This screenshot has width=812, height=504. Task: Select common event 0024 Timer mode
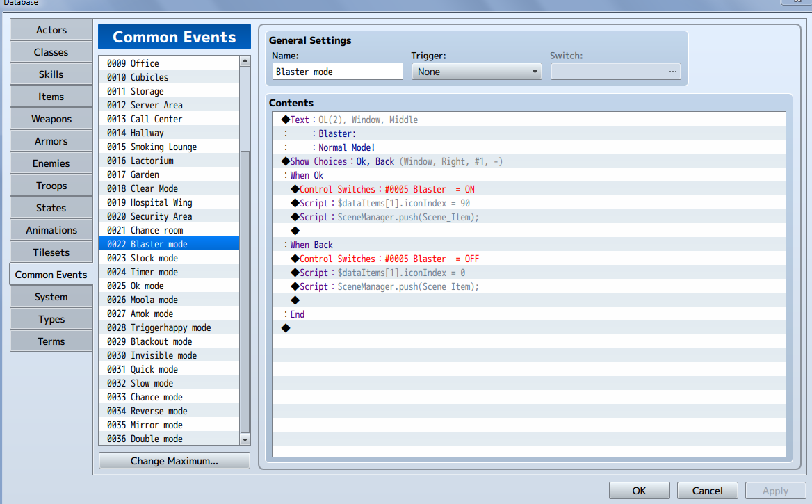(169, 272)
